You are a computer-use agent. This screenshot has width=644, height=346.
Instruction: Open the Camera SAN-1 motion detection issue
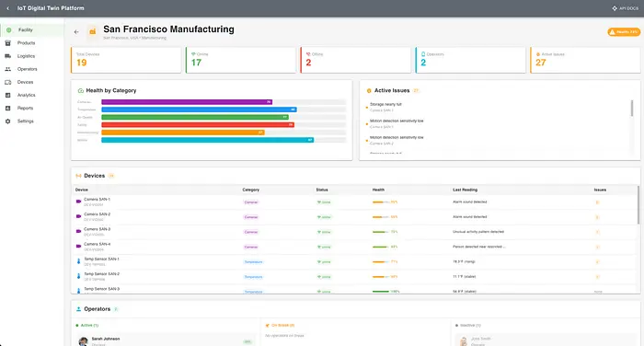click(x=497, y=123)
